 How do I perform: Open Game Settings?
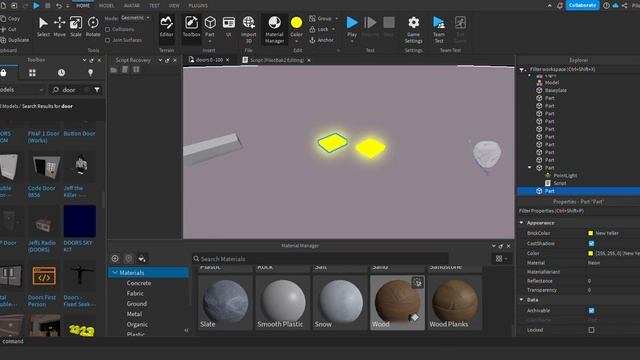coord(413,29)
